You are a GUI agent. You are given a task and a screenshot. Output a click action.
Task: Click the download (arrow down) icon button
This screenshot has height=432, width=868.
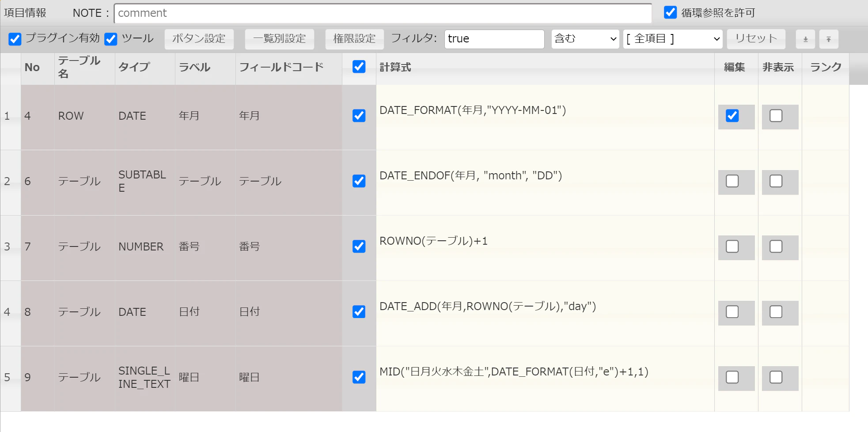coord(805,39)
